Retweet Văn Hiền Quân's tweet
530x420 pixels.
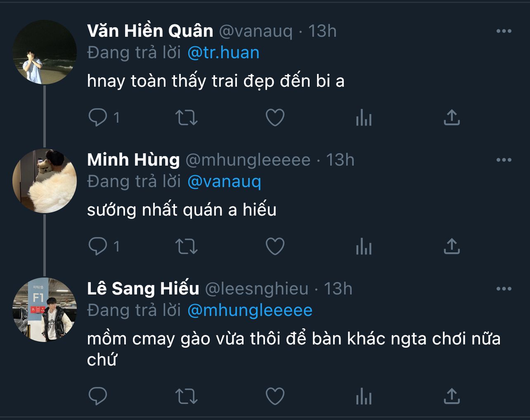pyautogui.click(x=187, y=118)
